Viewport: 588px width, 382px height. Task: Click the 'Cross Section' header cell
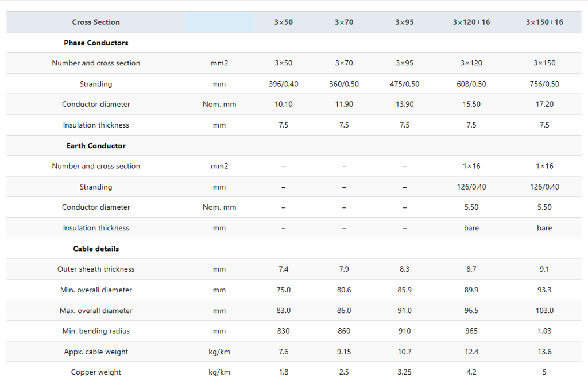tap(96, 22)
